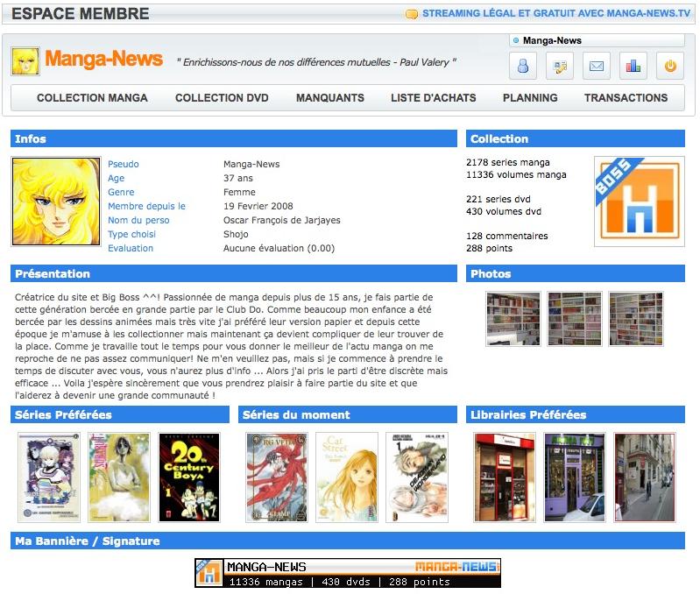Click the "128 commentaires" text
700x594 pixels.
[x=506, y=236]
